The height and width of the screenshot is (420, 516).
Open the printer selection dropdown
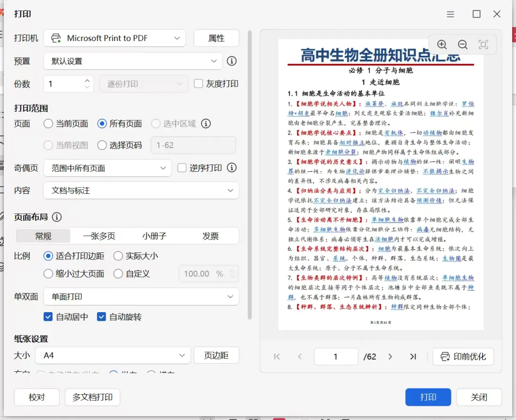pos(115,38)
